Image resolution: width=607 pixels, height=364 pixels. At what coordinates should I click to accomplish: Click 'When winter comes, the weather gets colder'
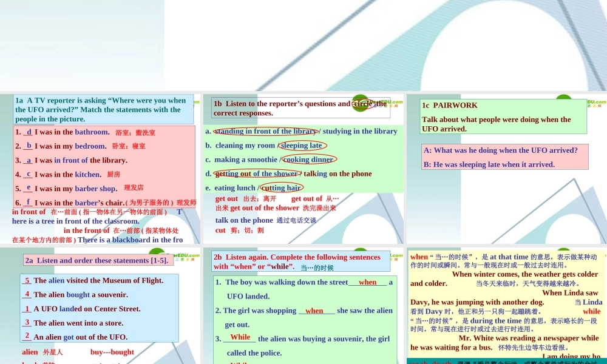tap(525, 274)
